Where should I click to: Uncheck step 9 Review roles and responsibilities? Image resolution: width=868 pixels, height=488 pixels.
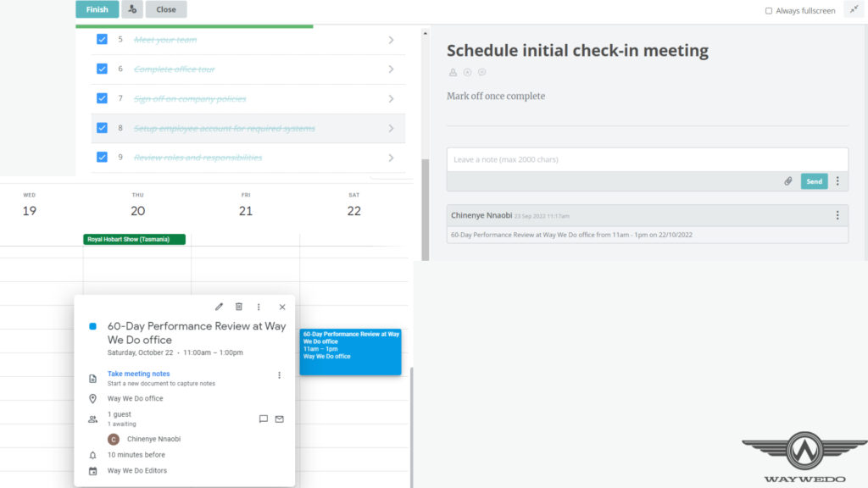(x=102, y=157)
